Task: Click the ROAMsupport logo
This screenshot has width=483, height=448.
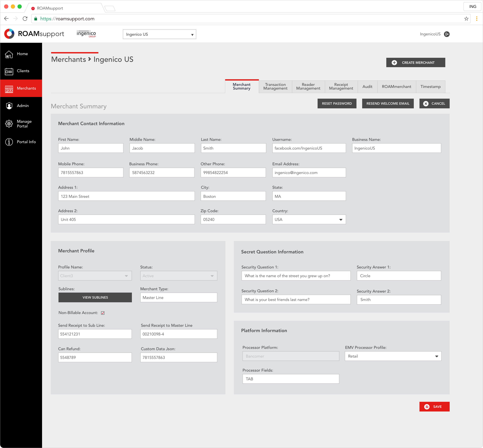Action: 34,34
